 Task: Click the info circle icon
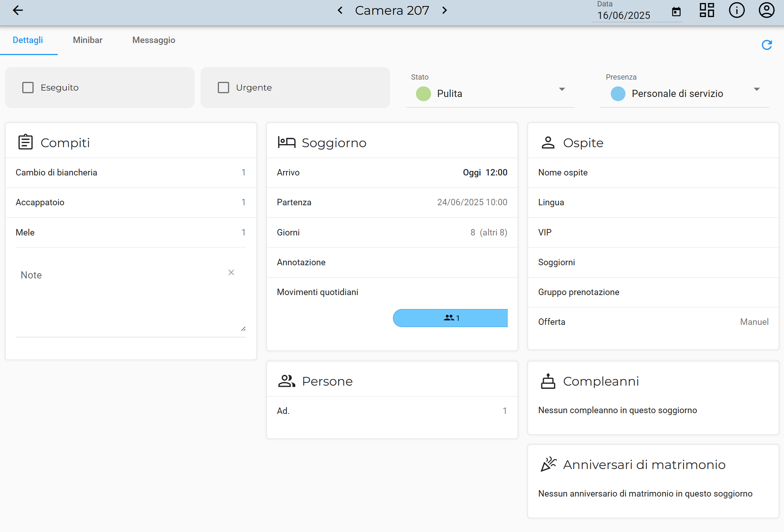(x=736, y=11)
